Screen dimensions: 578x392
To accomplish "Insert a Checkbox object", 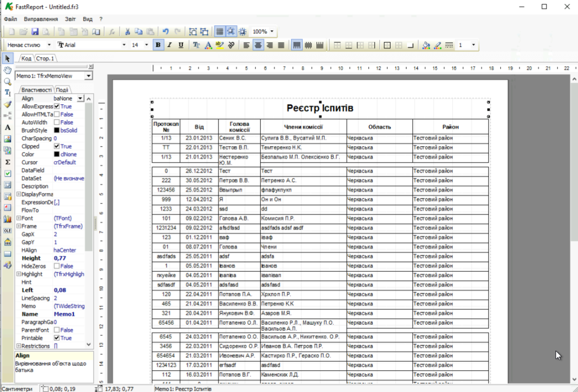I will 8,173.
